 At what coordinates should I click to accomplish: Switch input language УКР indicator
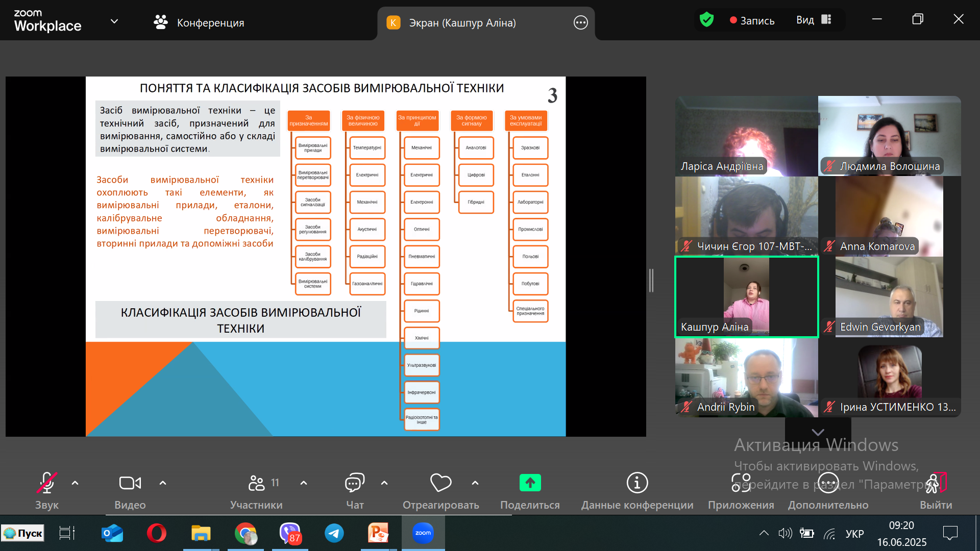tap(854, 534)
